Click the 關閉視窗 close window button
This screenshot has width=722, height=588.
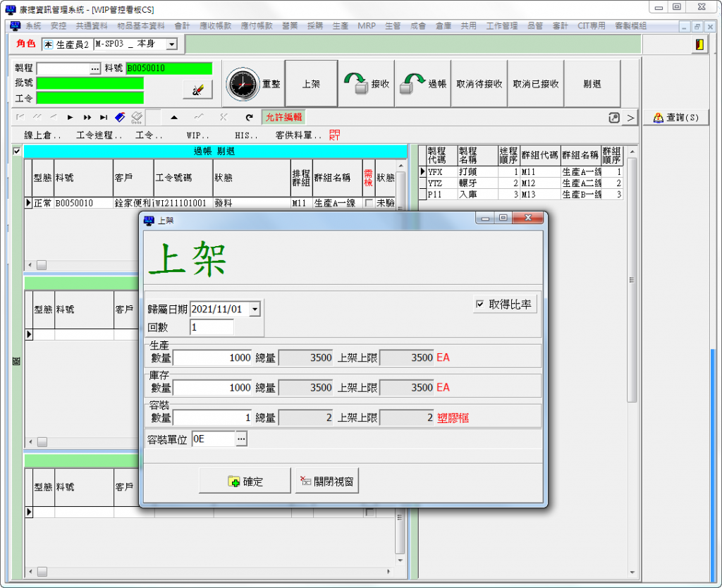point(326,481)
